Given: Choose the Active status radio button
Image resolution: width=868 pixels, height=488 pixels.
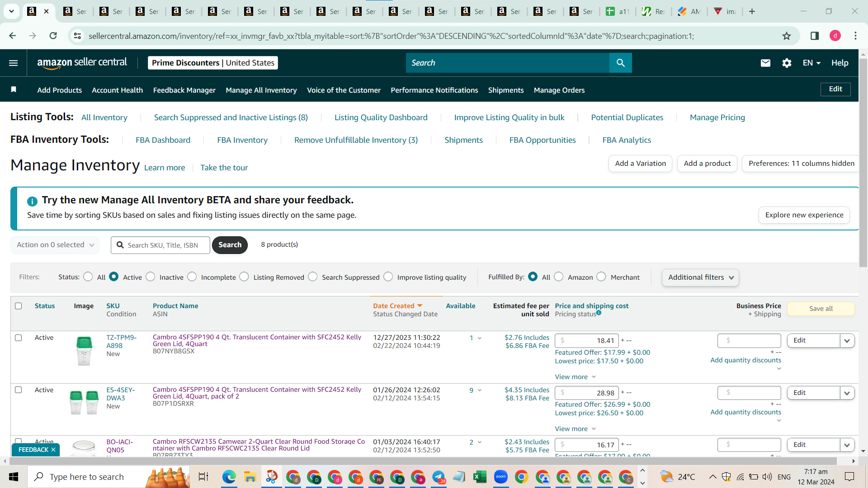Looking at the screenshot, I should 114,277.
